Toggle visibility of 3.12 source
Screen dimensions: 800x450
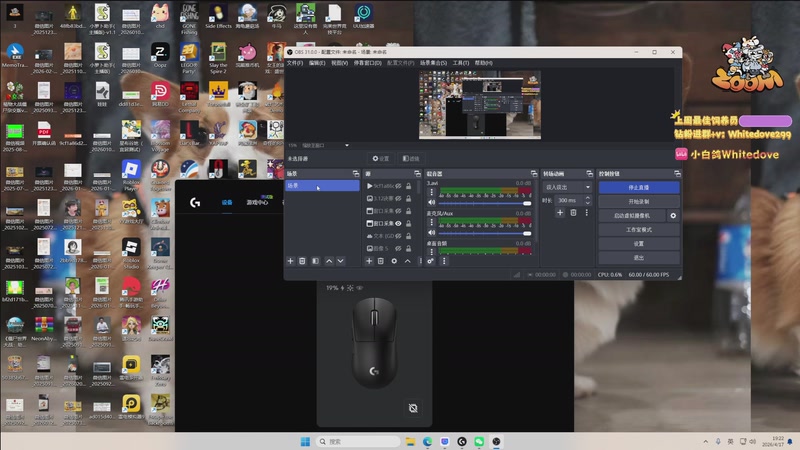(398, 198)
